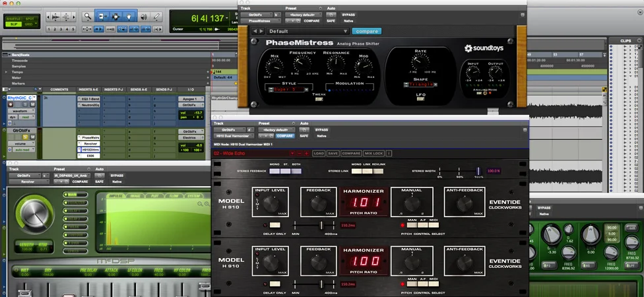Viewport: 644px width, 297px height.
Task: Open the E606 insert
Action: pos(89,156)
